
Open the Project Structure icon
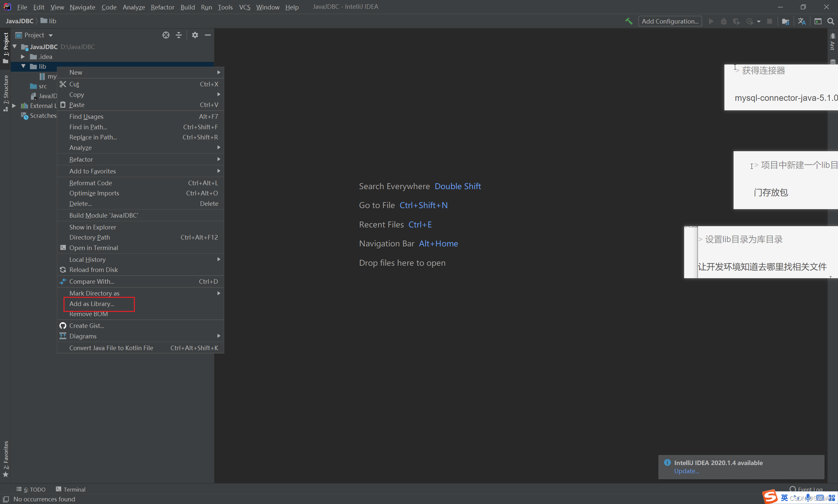[x=785, y=21]
